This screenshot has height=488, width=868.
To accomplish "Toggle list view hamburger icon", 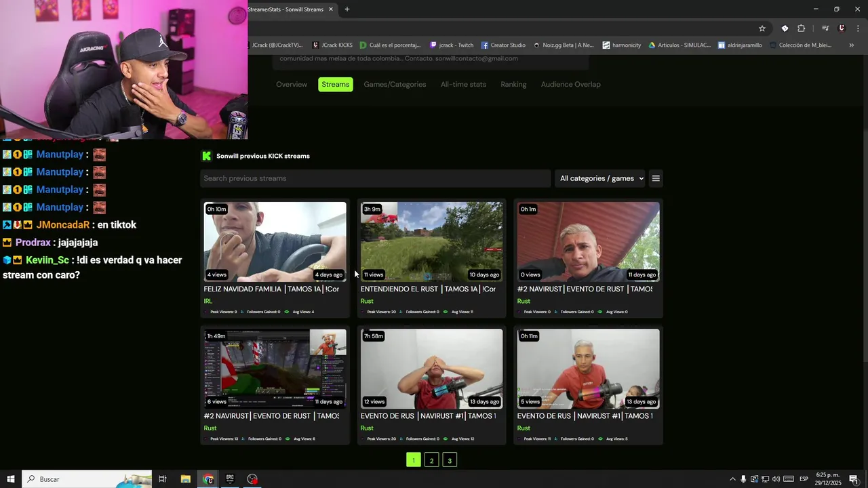I will [x=656, y=178].
